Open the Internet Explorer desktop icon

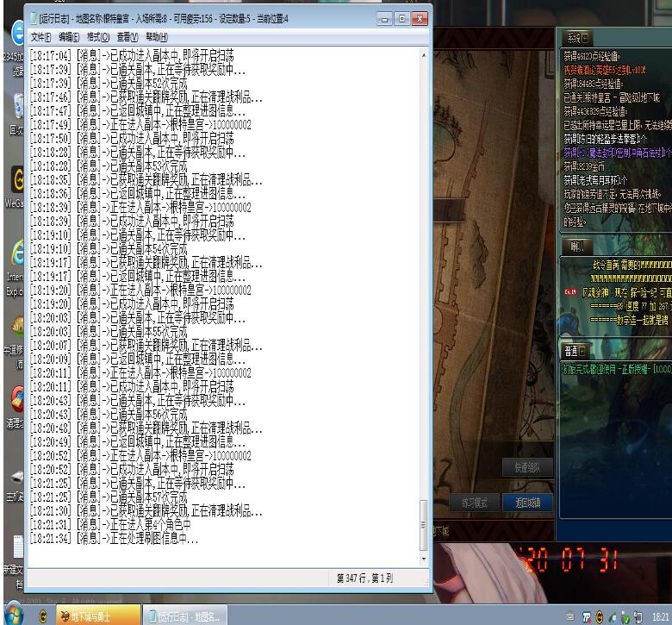tap(15, 268)
